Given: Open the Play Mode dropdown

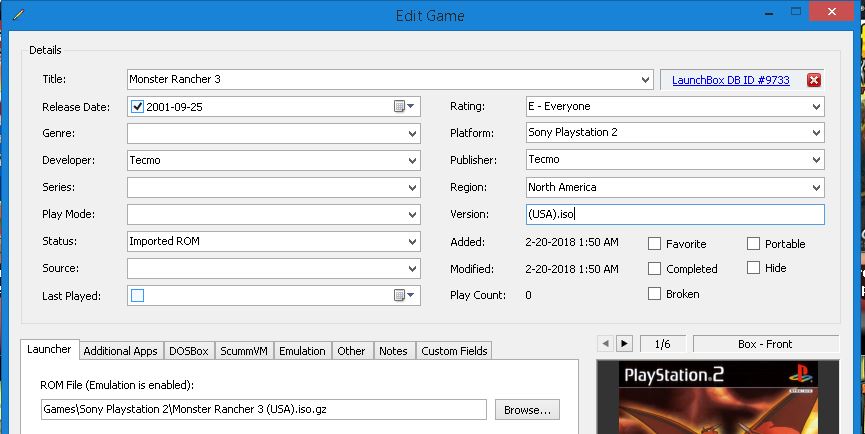Looking at the screenshot, I should click(412, 215).
